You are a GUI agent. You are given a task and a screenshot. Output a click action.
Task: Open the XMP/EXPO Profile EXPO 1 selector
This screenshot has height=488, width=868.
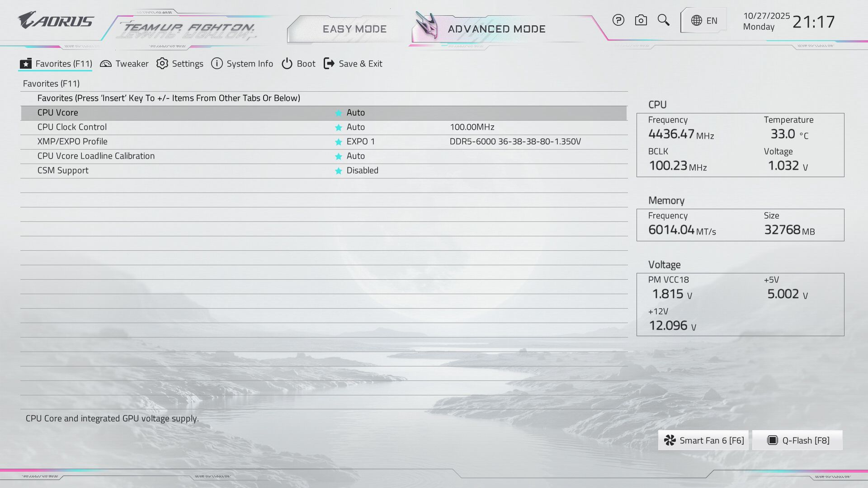pos(360,141)
